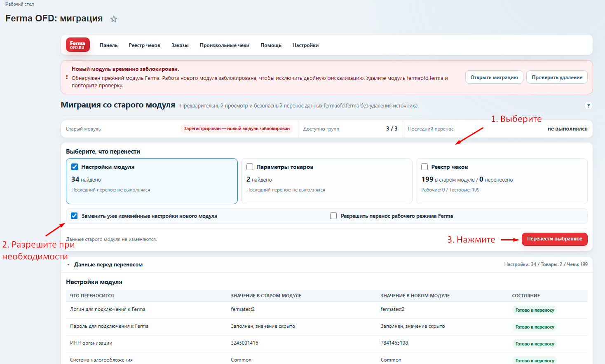
Task: Select the 'Система налогообложения' row label
Action: click(101, 360)
